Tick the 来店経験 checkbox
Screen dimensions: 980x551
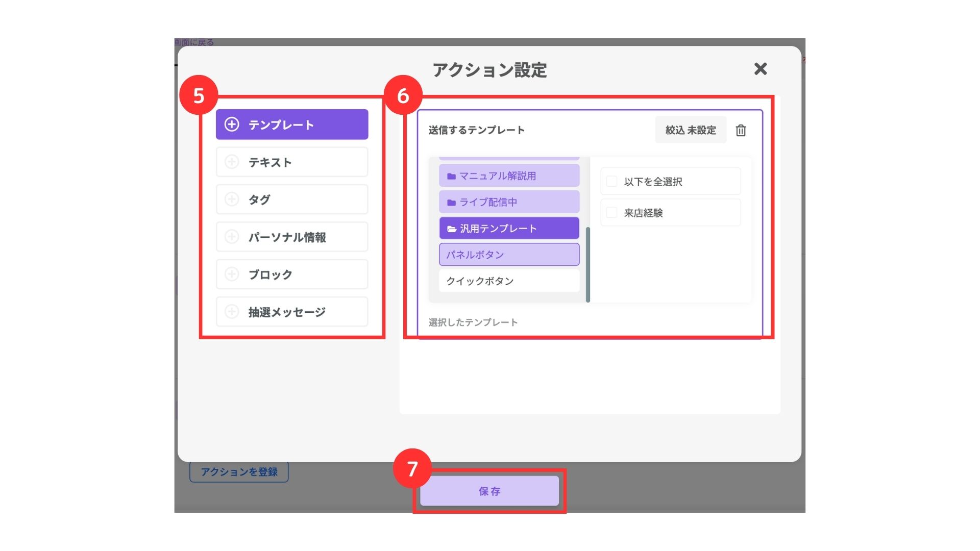click(611, 213)
